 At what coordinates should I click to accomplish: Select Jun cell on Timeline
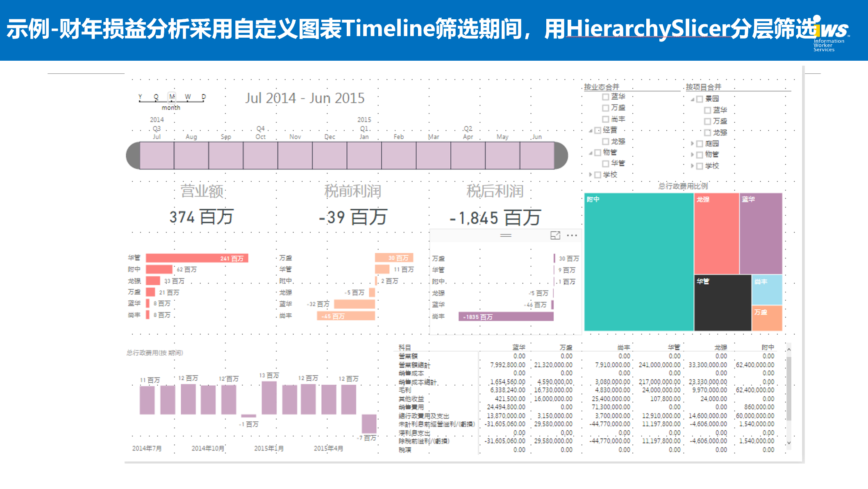tap(537, 155)
